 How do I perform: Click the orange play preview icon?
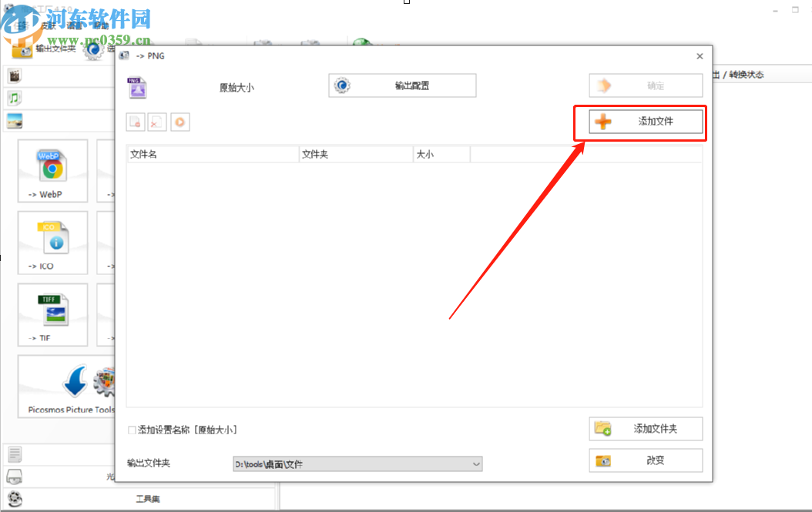180,122
